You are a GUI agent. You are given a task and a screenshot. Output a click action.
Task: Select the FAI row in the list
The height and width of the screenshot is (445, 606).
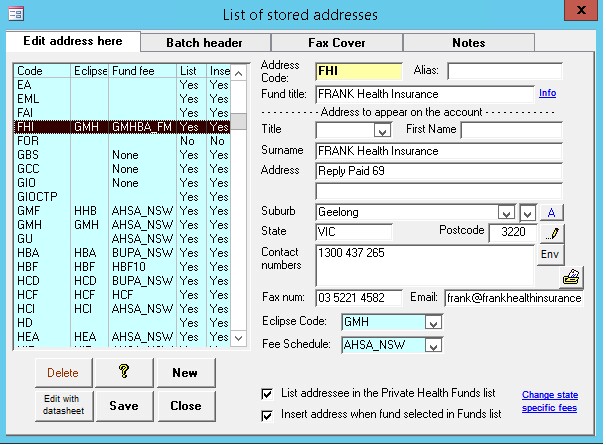[x=122, y=113]
